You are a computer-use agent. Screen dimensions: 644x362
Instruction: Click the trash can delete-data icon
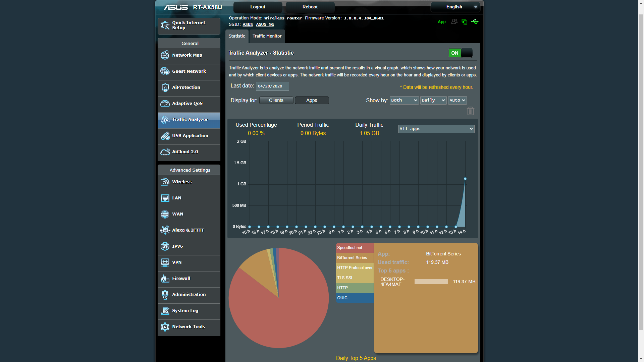470,111
